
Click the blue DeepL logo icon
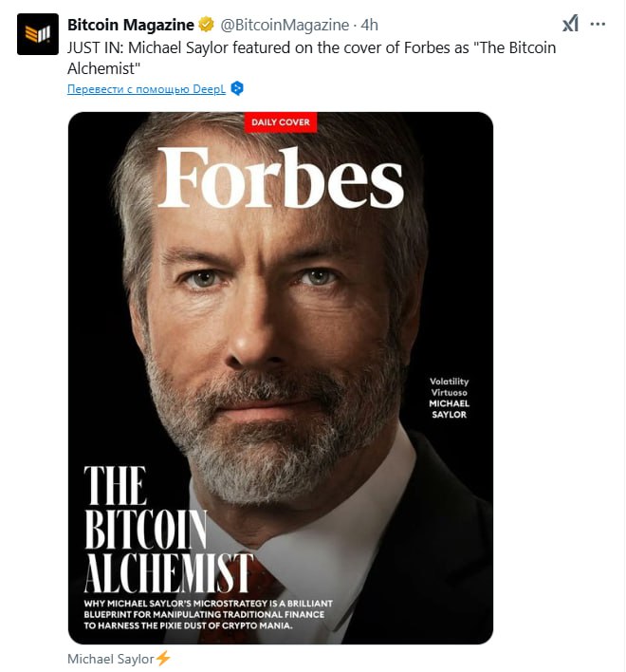[x=237, y=88]
